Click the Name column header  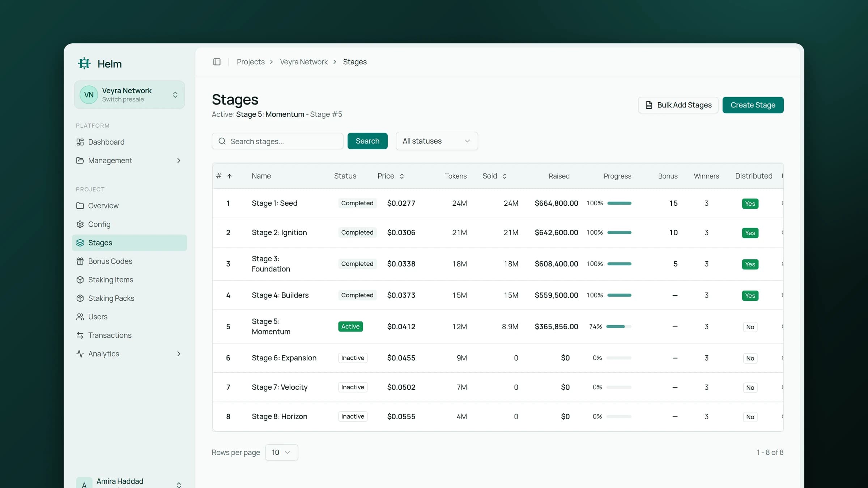[x=261, y=176]
